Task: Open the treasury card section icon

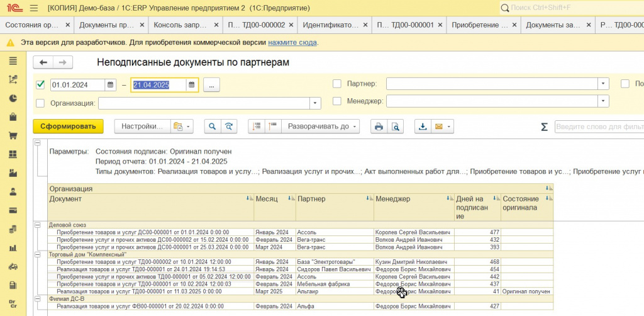Action: [13, 210]
